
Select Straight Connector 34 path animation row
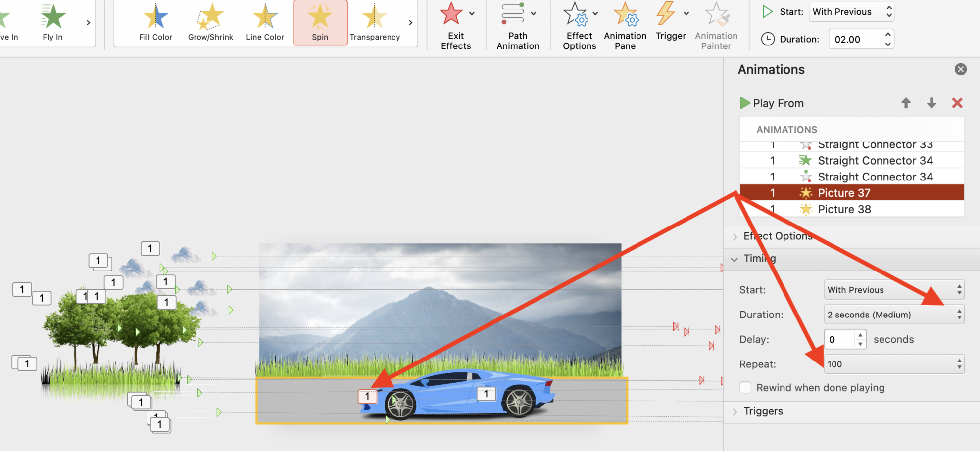(852, 177)
